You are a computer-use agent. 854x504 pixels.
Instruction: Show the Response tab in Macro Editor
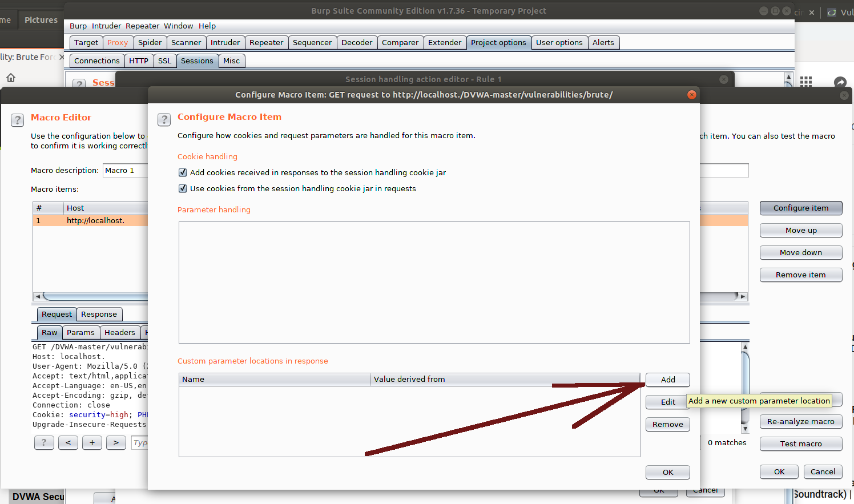click(99, 314)
